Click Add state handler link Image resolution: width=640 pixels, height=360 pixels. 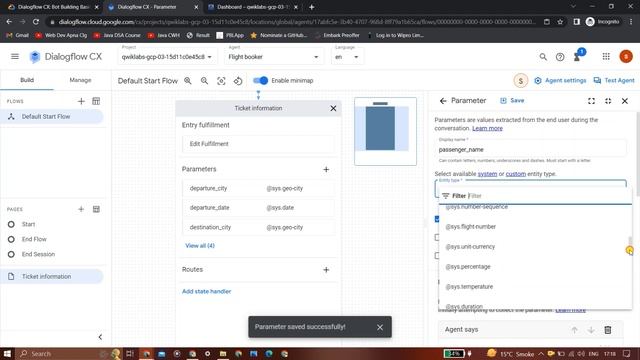pyautogui.click(x=207, y=291)
